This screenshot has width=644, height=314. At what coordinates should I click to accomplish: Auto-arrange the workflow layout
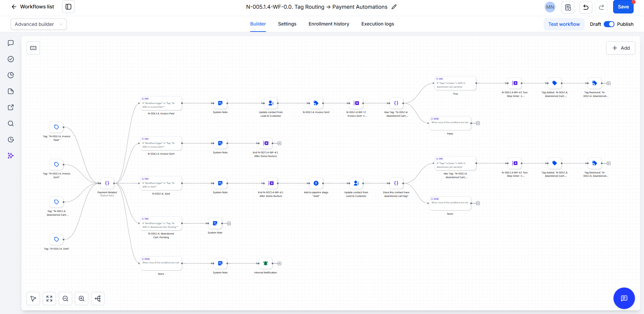98,299
